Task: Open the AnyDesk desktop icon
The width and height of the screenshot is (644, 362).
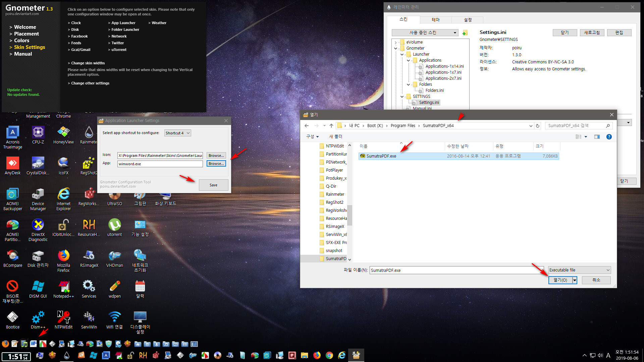Action: [x=13, y=166]
